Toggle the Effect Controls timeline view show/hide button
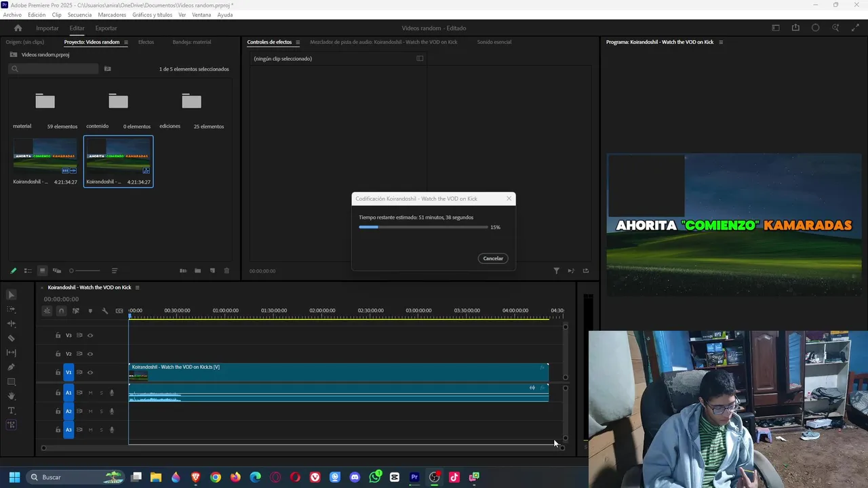This screenshot has height=488, width=868. pyautogui.click(x=420, y=58)
